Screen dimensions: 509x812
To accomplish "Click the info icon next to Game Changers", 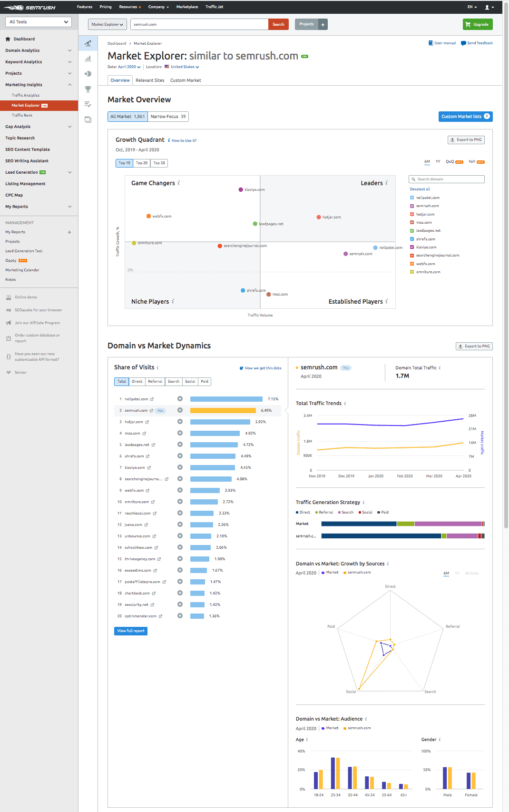I will (179, 183).
